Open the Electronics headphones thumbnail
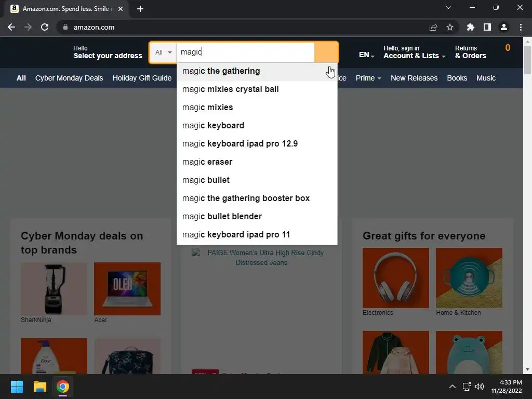The width and height of the screenshot is (532, 399). pyautogui.click(x=395, y=278)
